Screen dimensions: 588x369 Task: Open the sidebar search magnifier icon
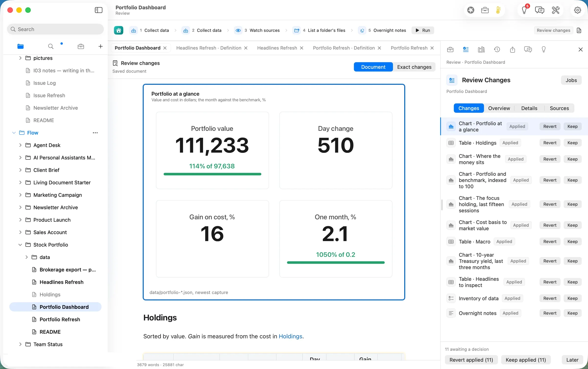(x=51, y=46)
